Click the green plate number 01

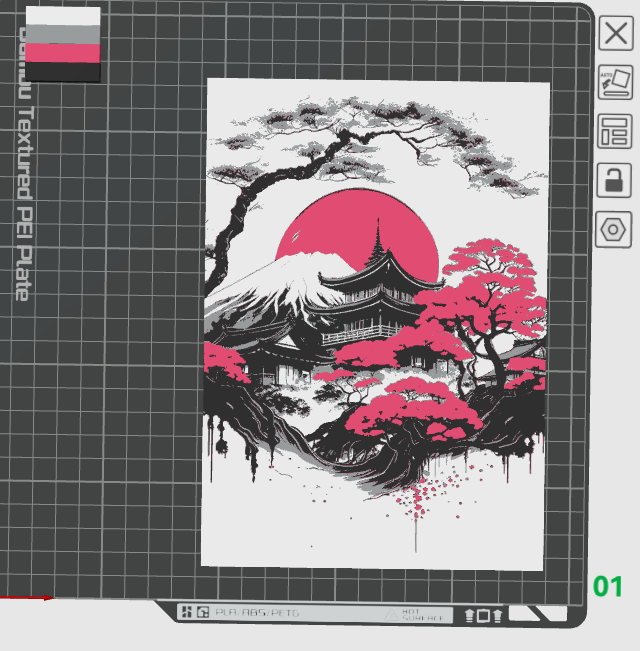(x=608, y=587)
